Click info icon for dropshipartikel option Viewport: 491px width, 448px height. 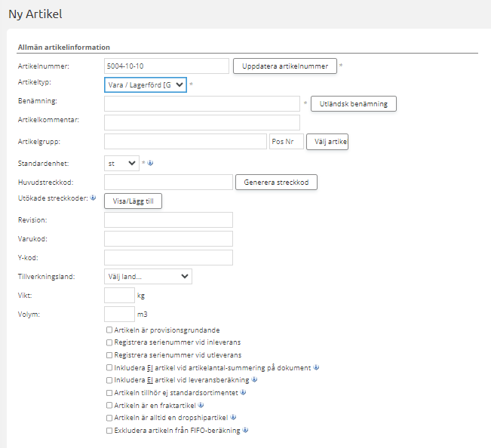coord(234,418)
